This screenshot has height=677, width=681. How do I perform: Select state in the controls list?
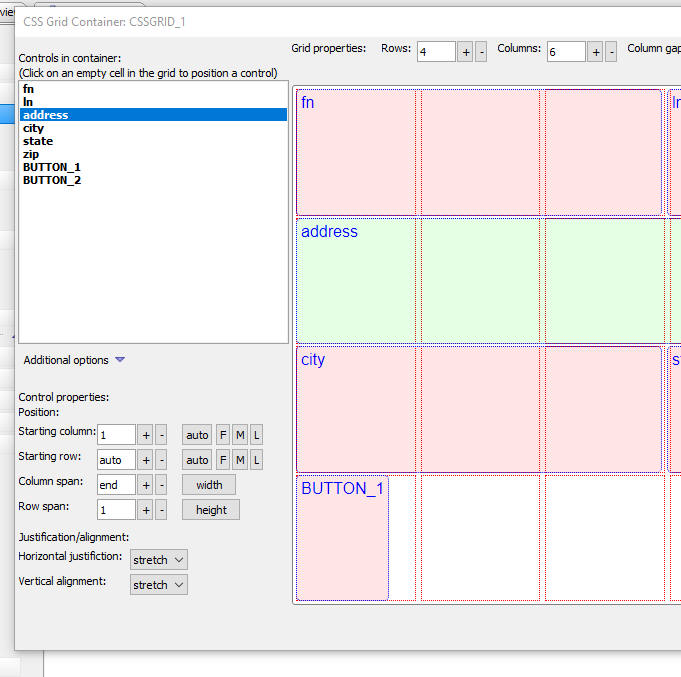pyautogui.click(x=153, y=141)
